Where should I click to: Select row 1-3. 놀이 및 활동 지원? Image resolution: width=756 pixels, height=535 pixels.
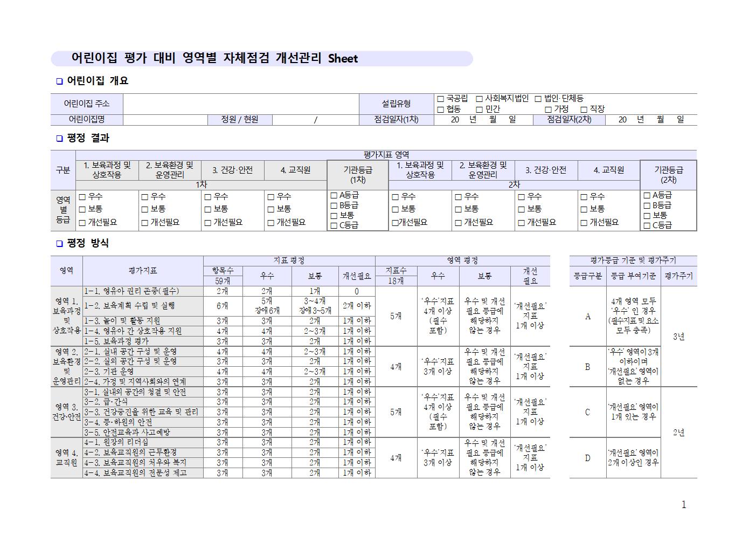[x=143, y=321]
